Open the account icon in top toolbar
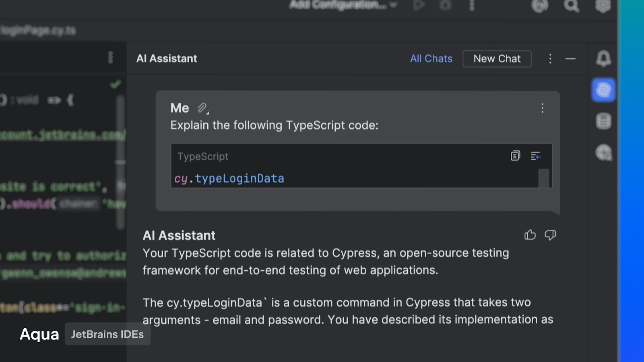The width and height of the screenshot is (644, 362). (540, 6)
